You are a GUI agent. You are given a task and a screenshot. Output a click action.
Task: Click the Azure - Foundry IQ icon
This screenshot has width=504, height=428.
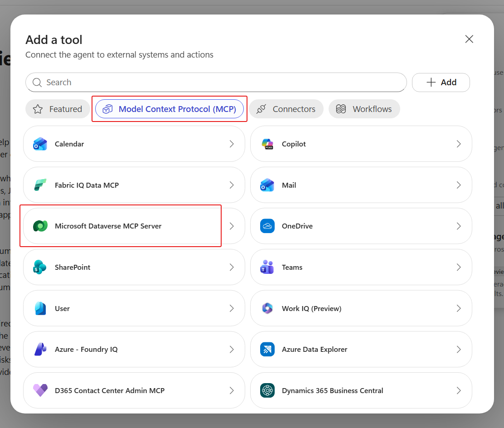coord(40,349)
